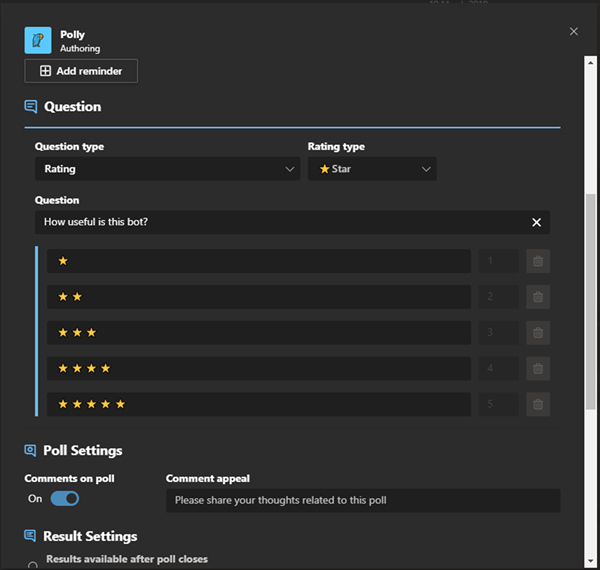Screen dimensions: 600x570
Task: Clear the question text with X icon
Action: pos(536,222)
